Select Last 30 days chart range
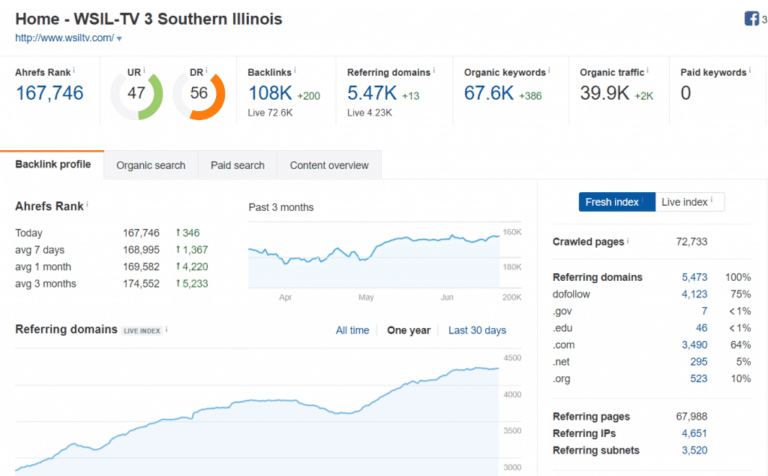This screenshot has height=476, width=768. coord(476,330)
